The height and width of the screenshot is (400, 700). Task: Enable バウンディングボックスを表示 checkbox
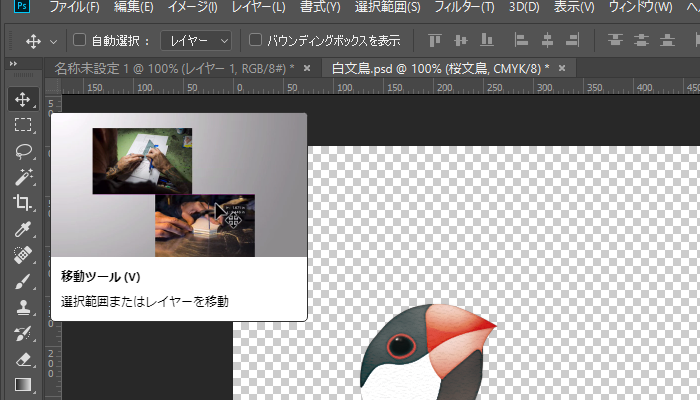pyautogui.click(x=255, y=40)
